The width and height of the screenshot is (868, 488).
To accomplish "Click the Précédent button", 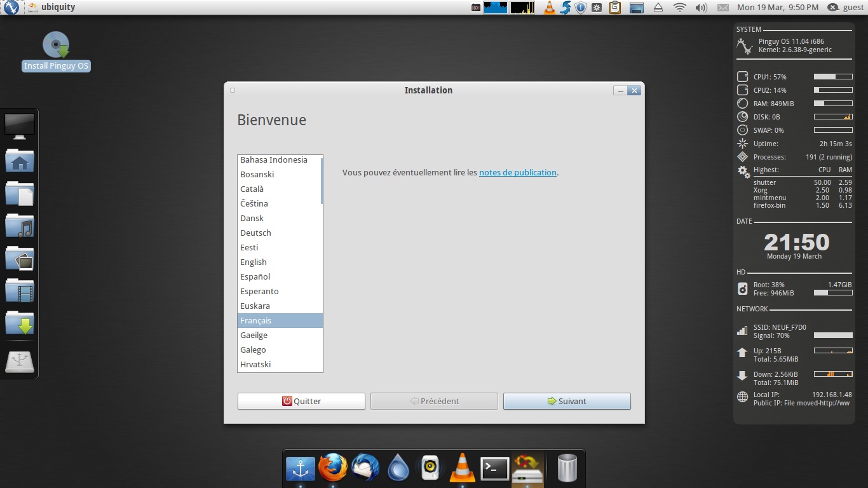I will point(434,401).
